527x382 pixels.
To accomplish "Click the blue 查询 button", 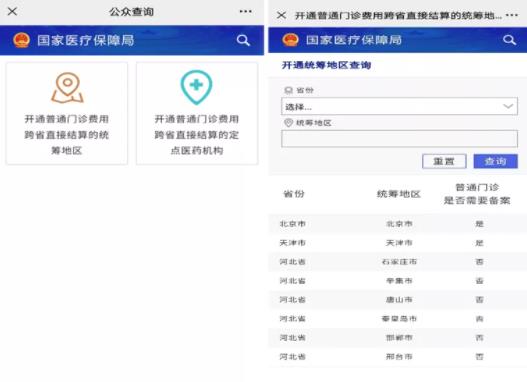I will coord(495,161).
